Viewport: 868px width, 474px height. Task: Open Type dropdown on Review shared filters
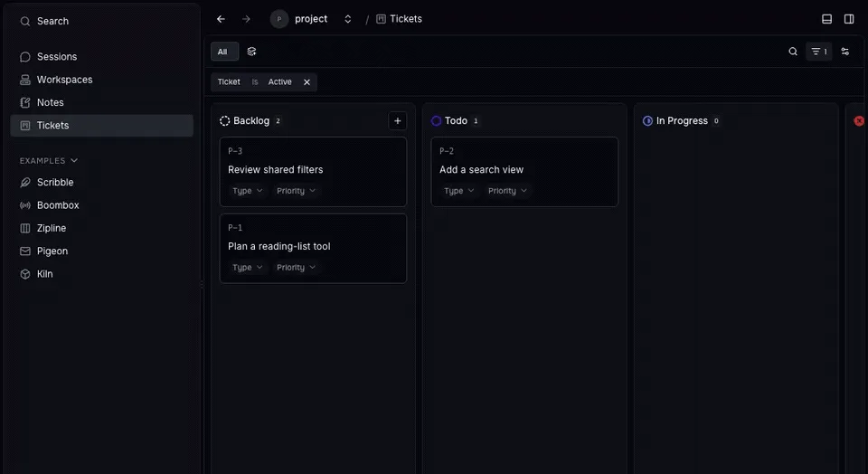248,191
